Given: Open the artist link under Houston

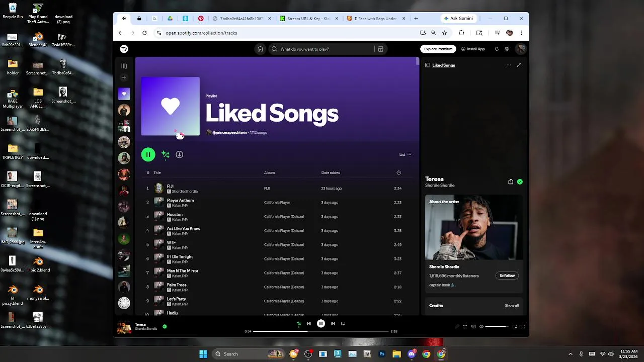Looking at the screenshot, I should [180, 220].
